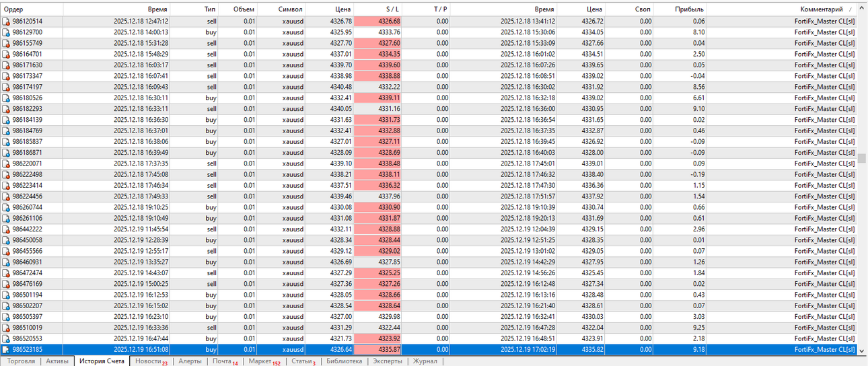Click the profit value 8.56
Viewport: 868px width, 366px height.
click(x=698, y=87)
